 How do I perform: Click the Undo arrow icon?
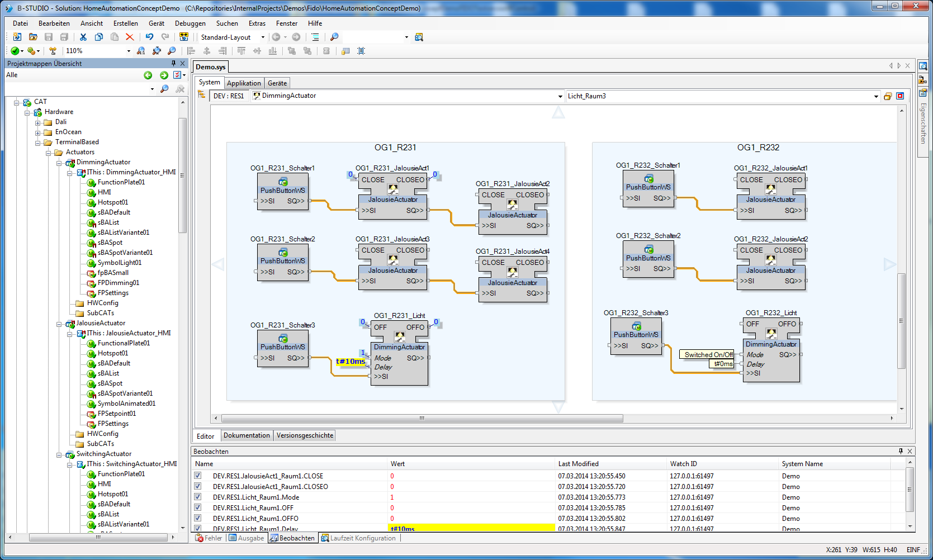point(149,37)
